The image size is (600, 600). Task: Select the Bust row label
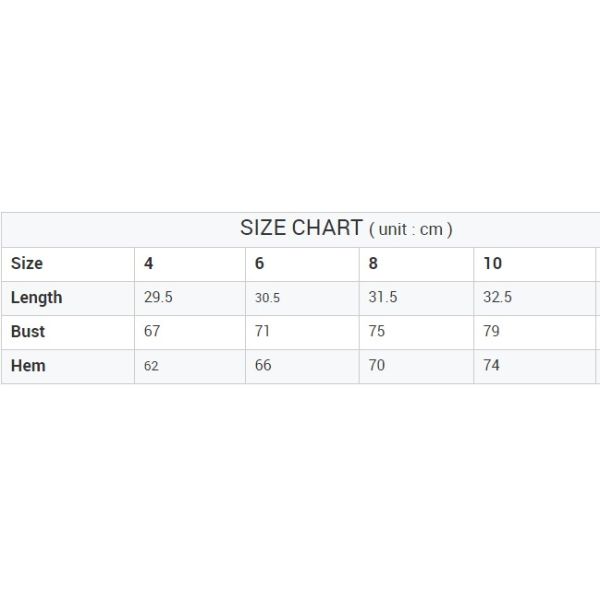point(28,331)
